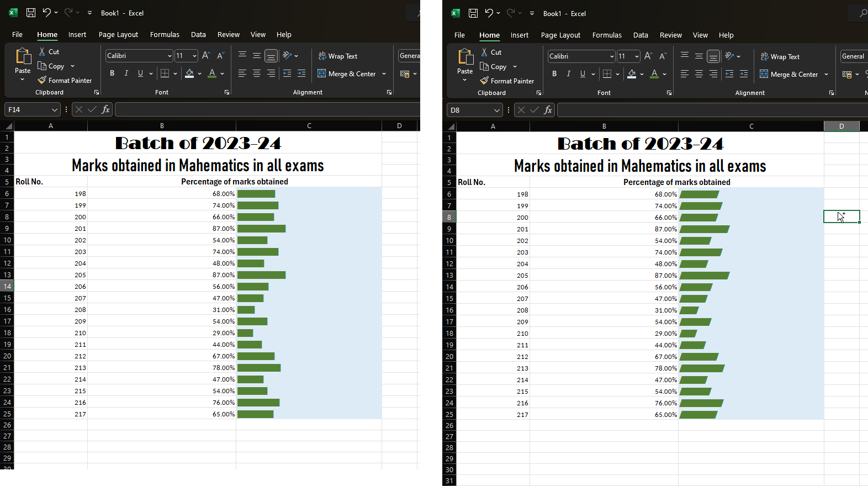This screenshot has height=486, width=868.
Task: Open Name Box dropdown showing D8
Action: [x=496, y=110]
